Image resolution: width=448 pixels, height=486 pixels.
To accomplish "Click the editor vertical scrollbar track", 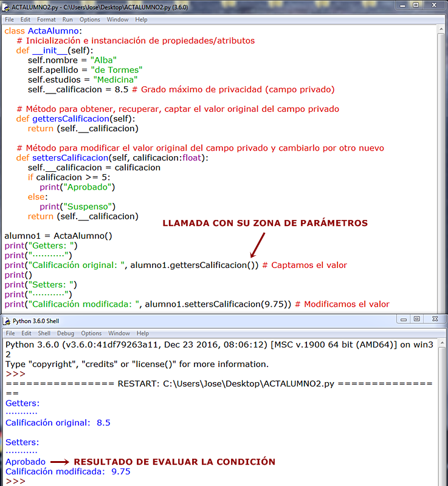I will coord(441,174).
